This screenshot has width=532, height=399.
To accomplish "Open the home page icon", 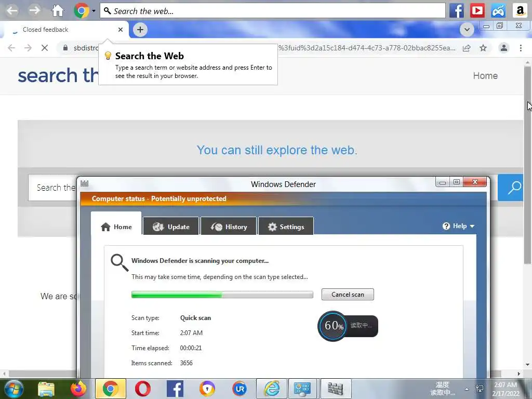I will coord(58,10).
